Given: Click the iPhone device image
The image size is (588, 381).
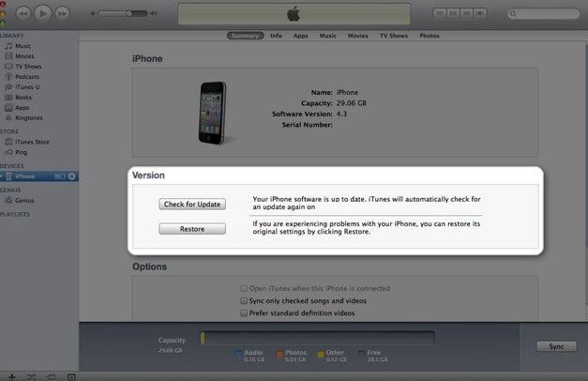Looking at the screenshot, I should click(x=213, y=113).
